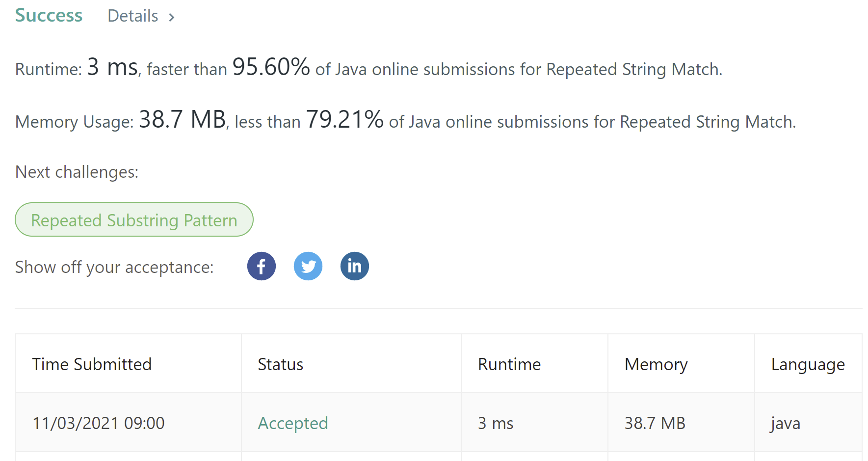Click the green Success heading

pyautogui.click(x=49, y=16)
